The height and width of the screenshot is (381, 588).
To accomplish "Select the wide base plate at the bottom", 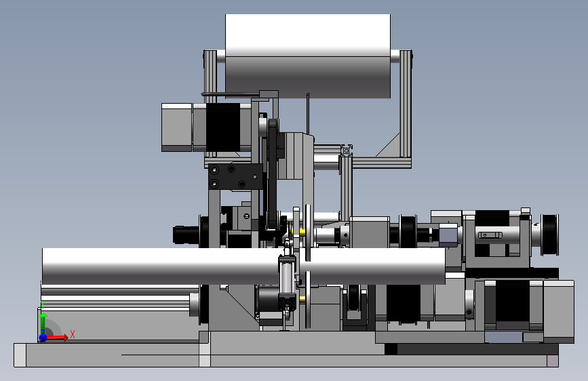I will point(286,355).
